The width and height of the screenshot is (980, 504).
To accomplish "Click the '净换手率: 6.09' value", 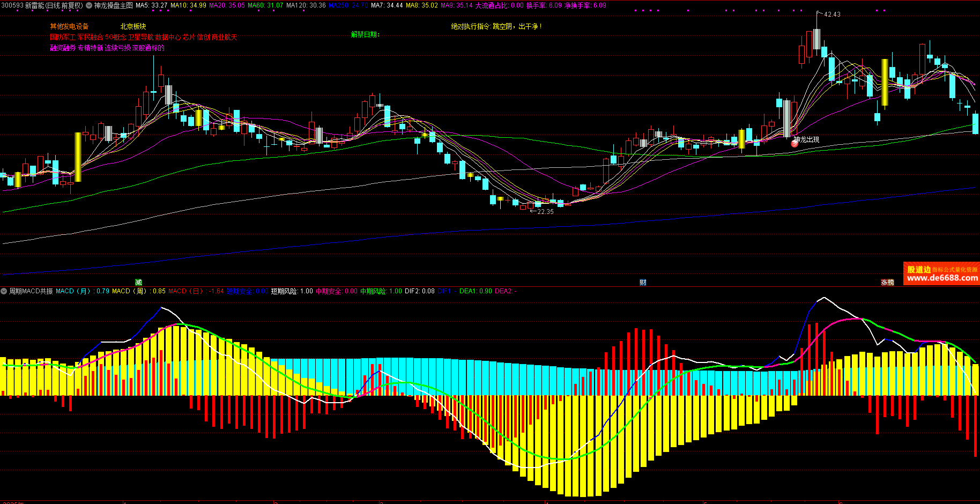I will [x=585, y=5].
